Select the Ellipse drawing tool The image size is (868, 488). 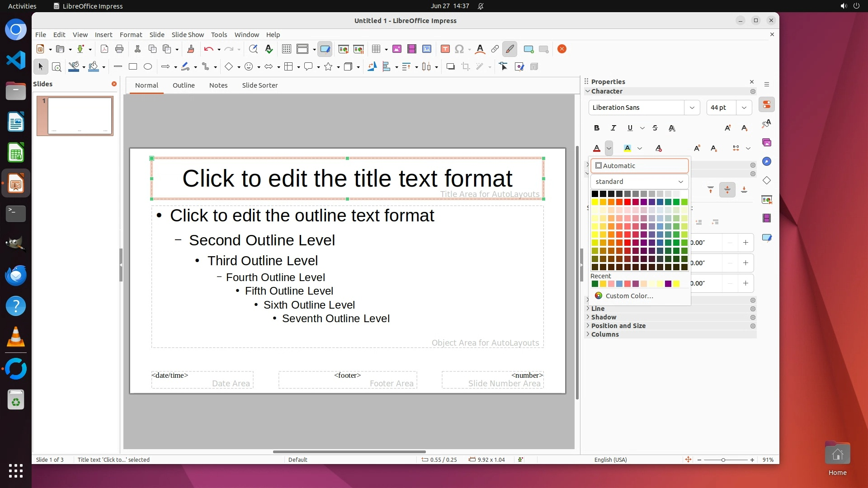148,67
